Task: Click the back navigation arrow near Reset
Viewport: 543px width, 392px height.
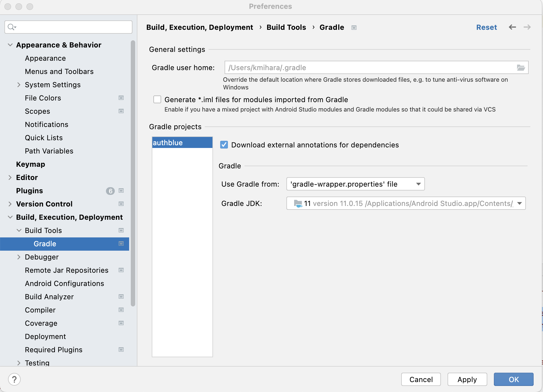Action: point(512,27)
